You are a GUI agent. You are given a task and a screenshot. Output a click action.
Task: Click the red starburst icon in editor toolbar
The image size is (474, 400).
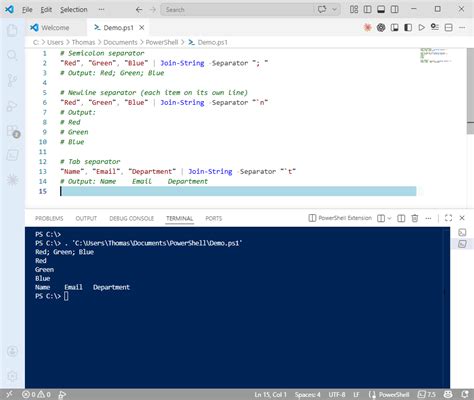[x=367, y=27]
